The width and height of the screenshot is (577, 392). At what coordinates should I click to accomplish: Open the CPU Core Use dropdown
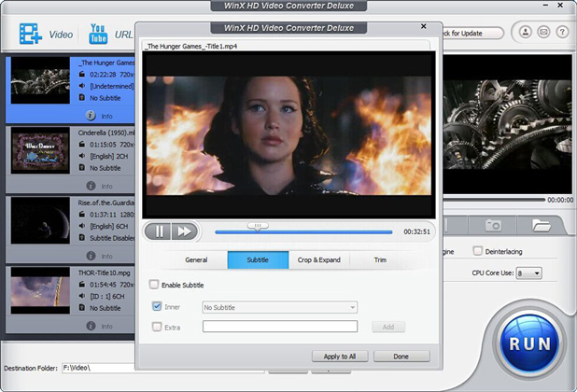528,273
